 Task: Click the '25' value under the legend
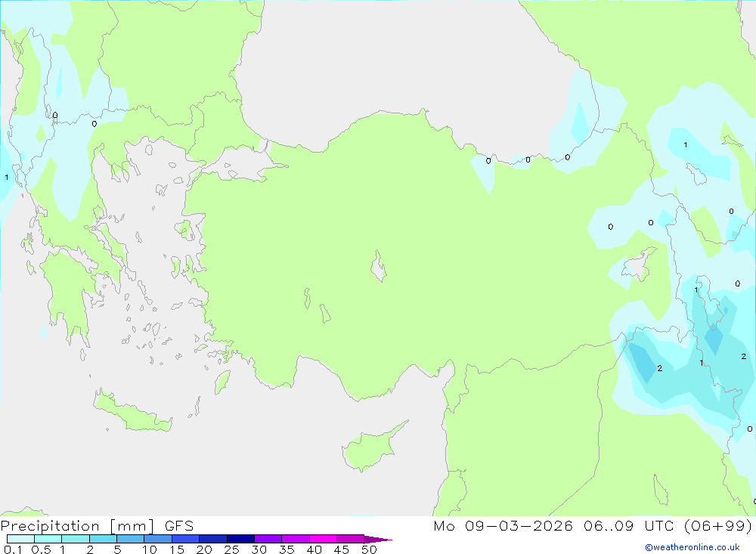232,549
